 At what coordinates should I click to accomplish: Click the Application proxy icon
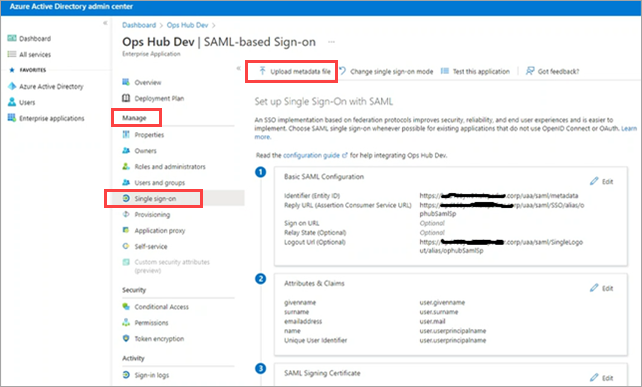126,230
